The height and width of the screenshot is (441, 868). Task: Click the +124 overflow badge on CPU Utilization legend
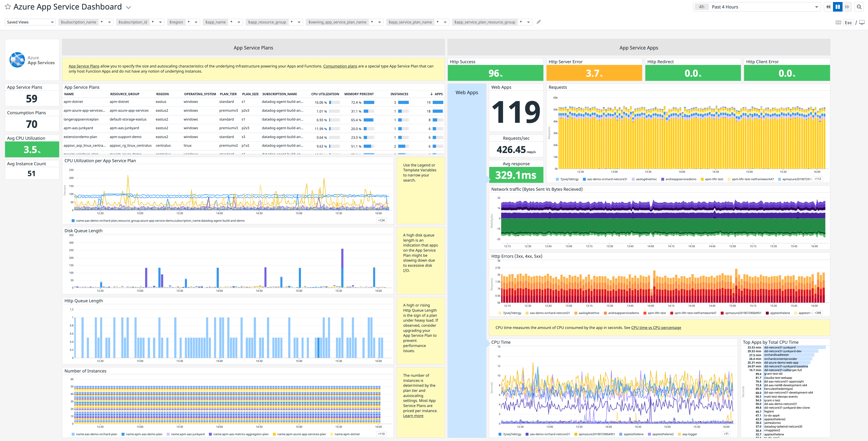pyautogui.click(x=381, y=220)
